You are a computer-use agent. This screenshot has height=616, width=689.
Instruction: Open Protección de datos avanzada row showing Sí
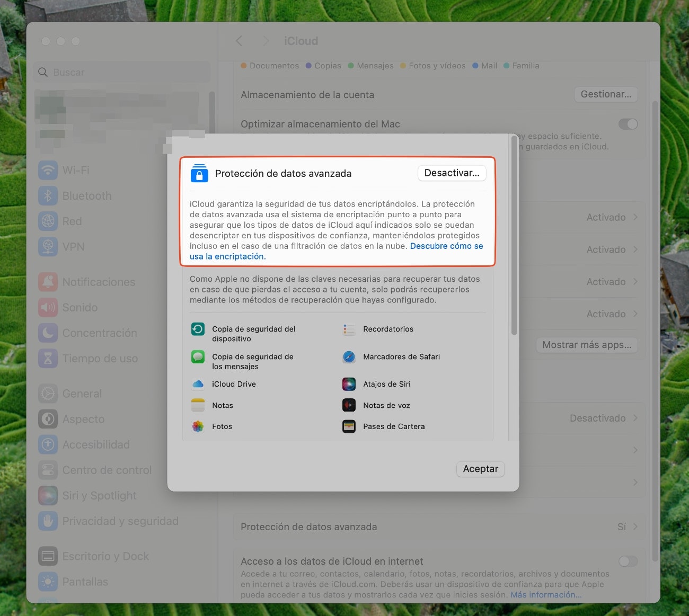point(439,527)
